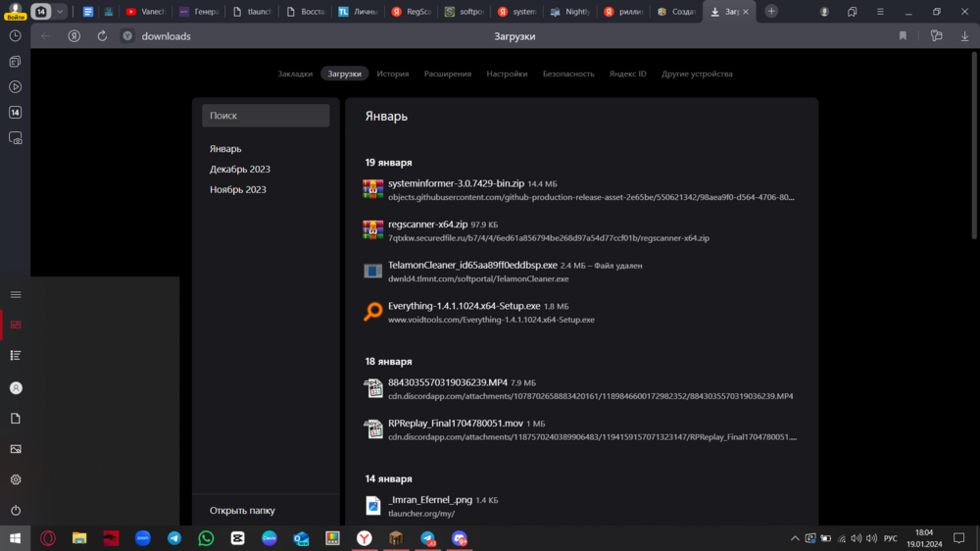Open the _Imran_Efernel_.png download

click(x=430, y=500)
